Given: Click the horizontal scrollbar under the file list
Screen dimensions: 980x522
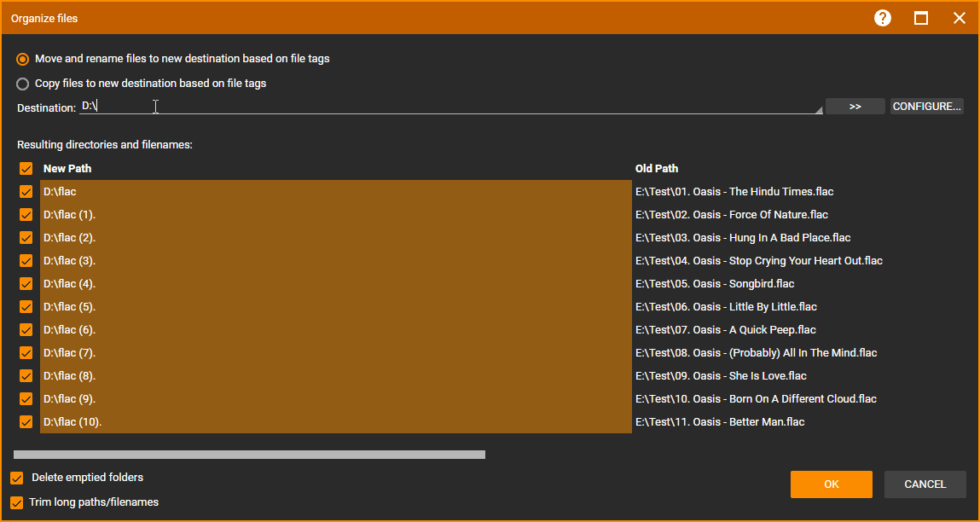Looking at the screenshot, I should pos(249,455).
